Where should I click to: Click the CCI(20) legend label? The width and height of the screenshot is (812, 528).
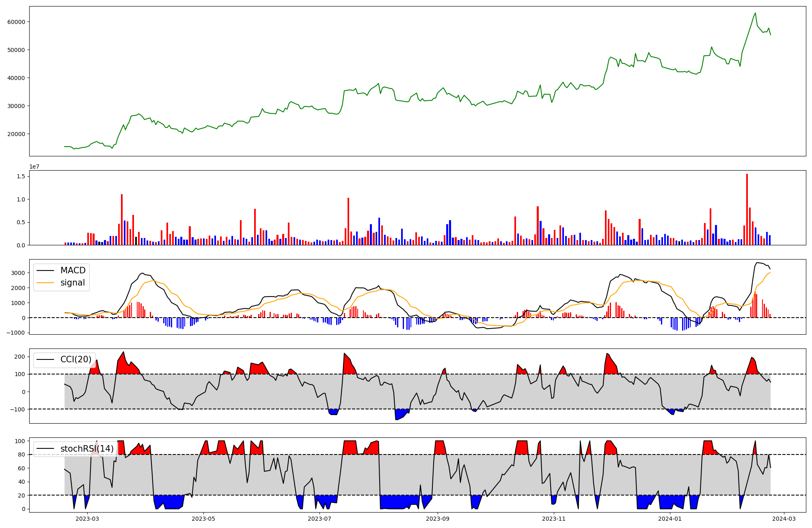tap(76, 359)
